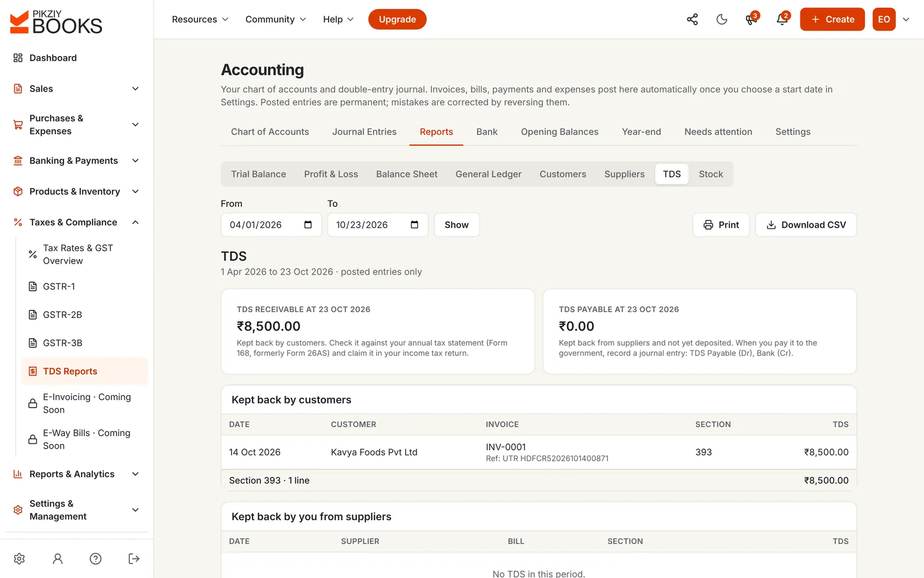Open the From date calendar picker icon
Viewport: 924px width, 578px height.
pyautogui.click(x=308, y=225)
